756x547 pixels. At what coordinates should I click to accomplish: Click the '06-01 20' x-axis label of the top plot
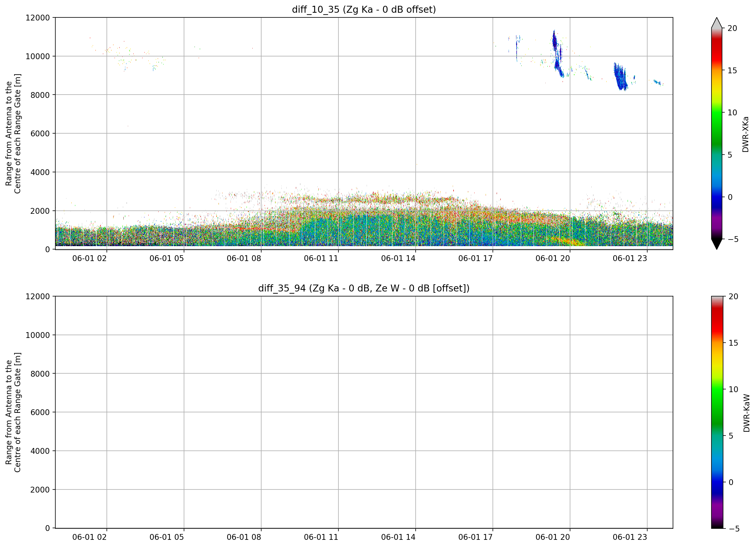click(x=553, y=258)
